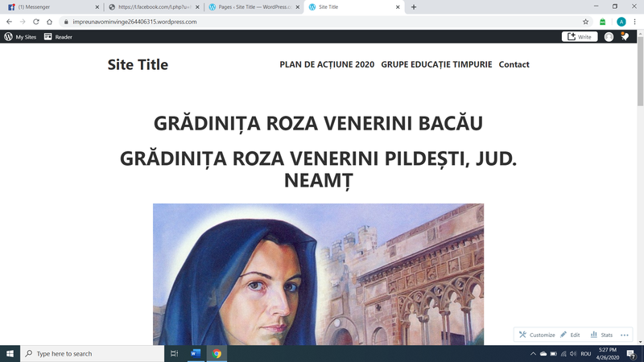Viewport: 644px width, 362px height.
Task: Open the WordPress Reader
Action: click(58, 37)
